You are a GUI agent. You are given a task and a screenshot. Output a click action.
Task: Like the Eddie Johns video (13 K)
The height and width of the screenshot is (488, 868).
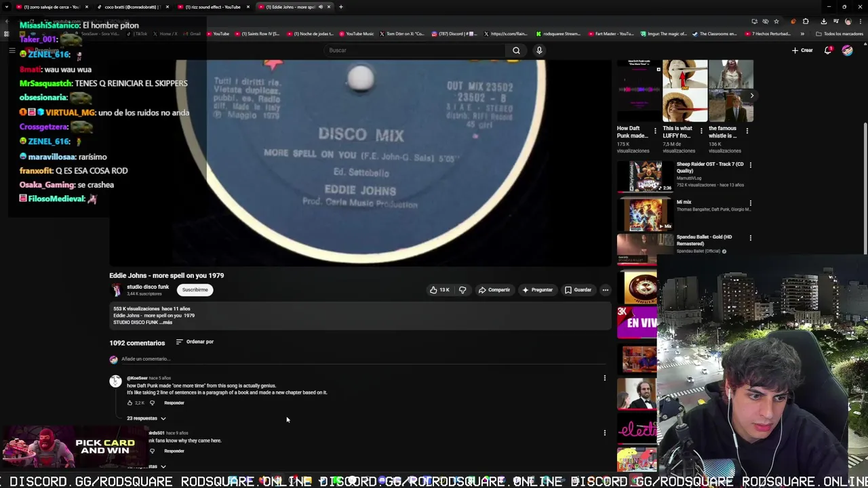[x=439, y=290]
